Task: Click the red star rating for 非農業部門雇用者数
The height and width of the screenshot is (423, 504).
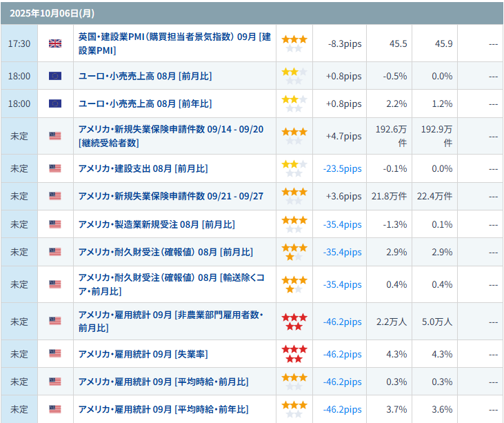Action: click(294, 322)
